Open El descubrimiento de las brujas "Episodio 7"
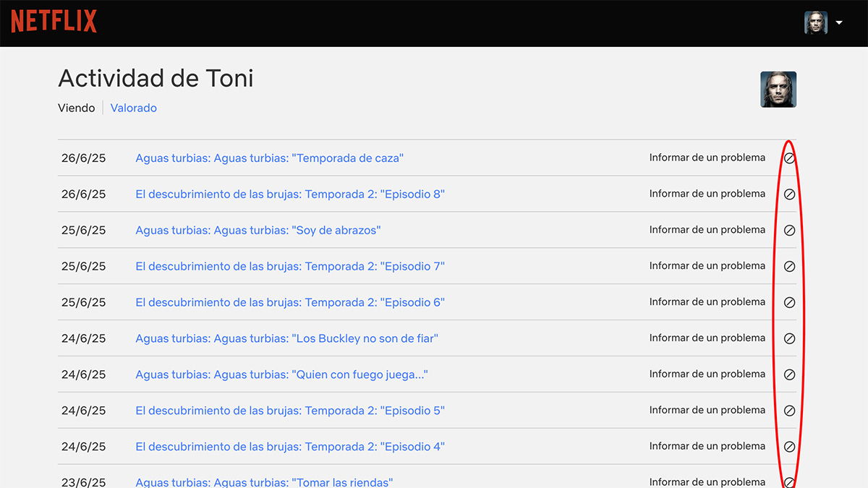Viewport: 868px width, 488px height. 290,266
